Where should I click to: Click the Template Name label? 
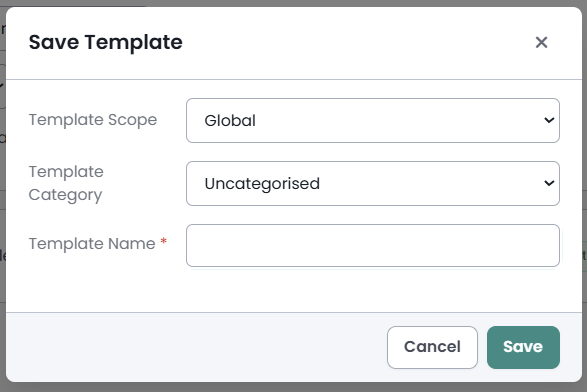(92, 244)
